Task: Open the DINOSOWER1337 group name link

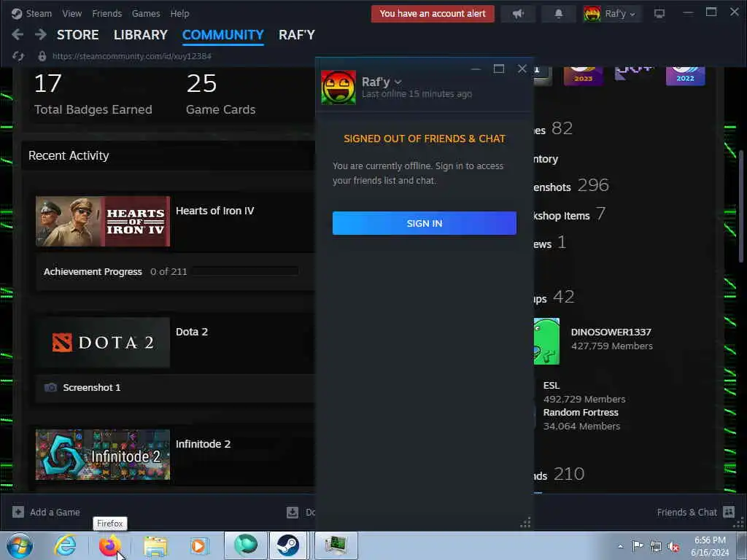Action: pos(611,332)
